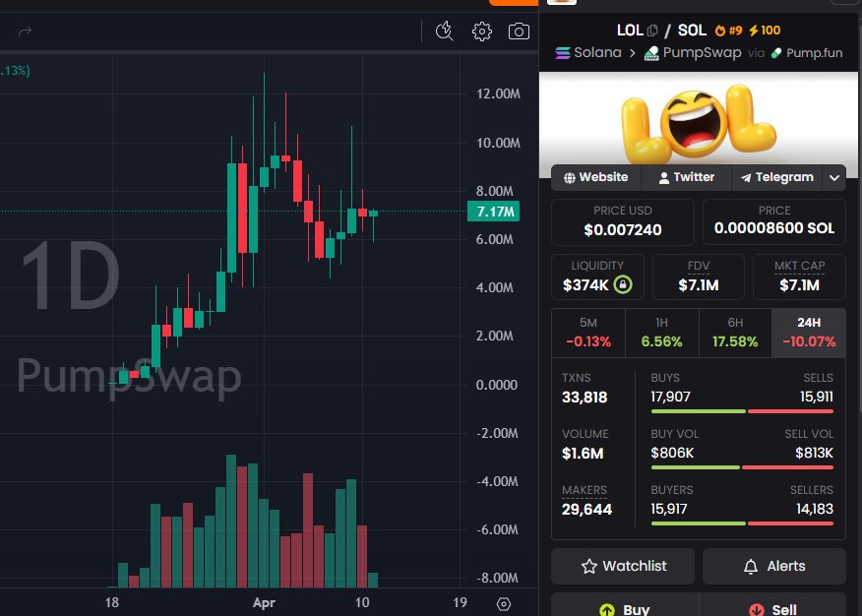Select the 24H timeframe tab
Image resolution: width=862 pixels, height=616 pixels.
coord(809,333)
